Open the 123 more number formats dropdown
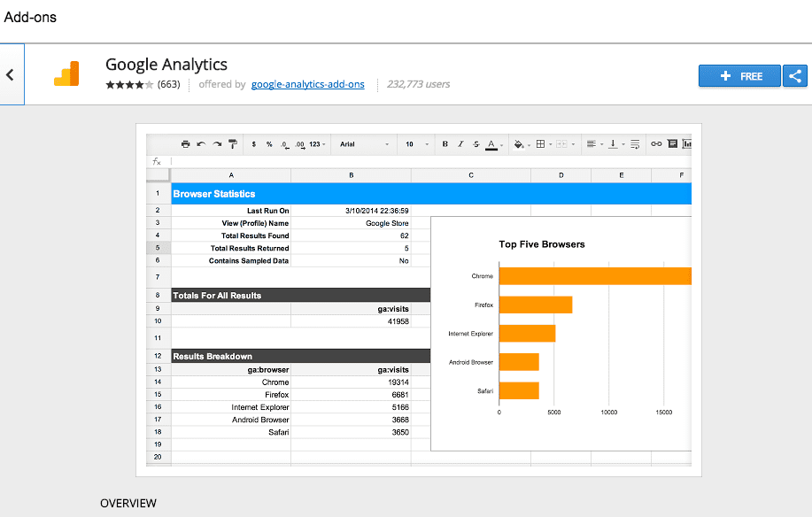The width and height of the screenshot is (812, 517). [317, 144]
